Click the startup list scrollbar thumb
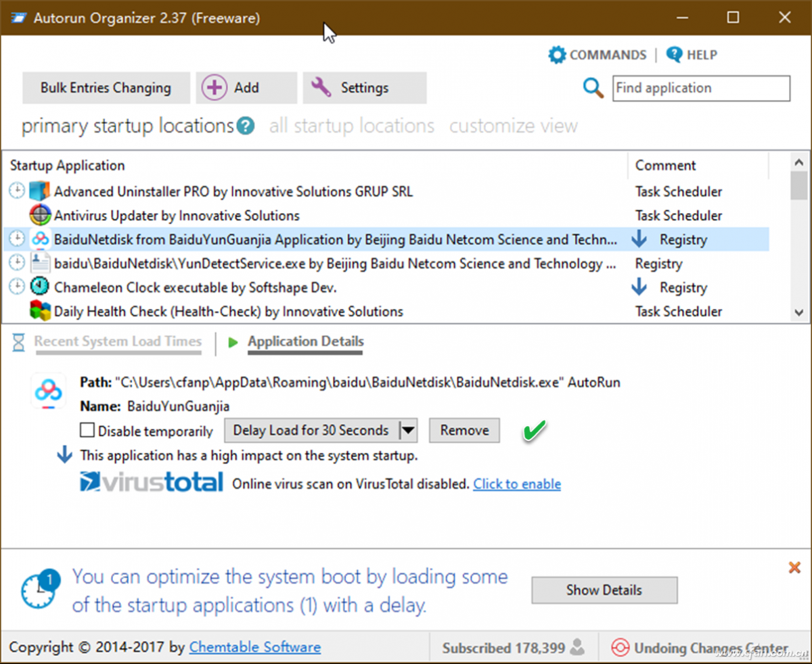812x664 pixels. (798, 186)
